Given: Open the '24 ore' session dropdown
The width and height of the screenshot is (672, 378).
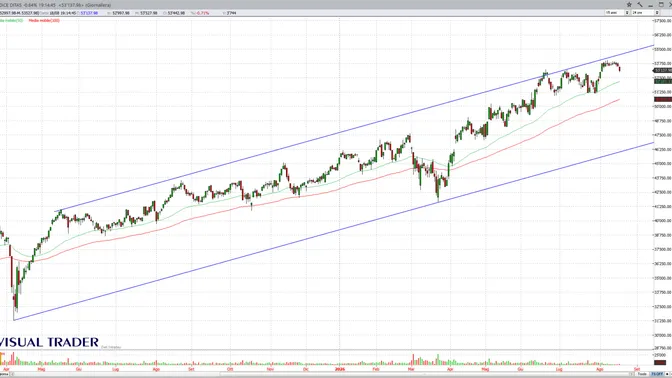Looking at the screenshot, I should pos(642,13).
